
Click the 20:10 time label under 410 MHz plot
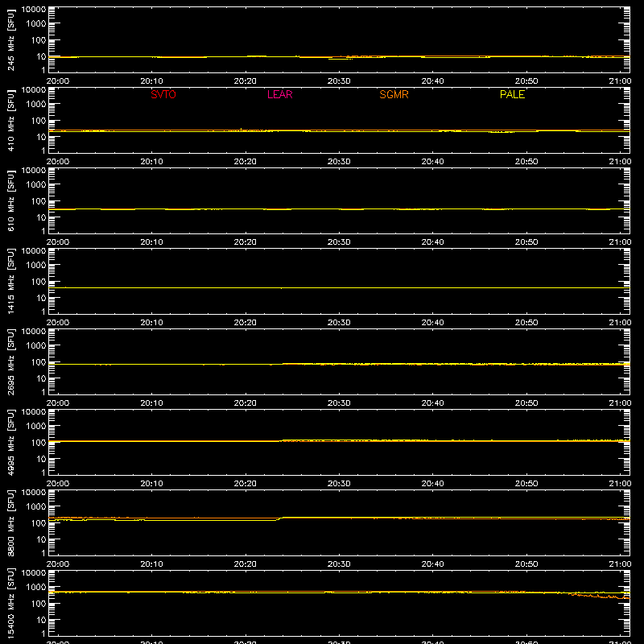point(151,162)
